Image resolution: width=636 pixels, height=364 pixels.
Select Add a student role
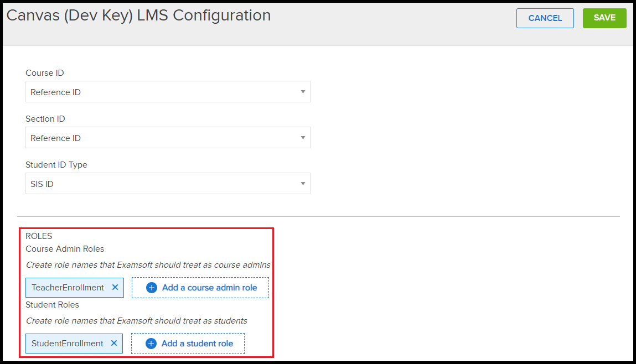click(188, 343)
